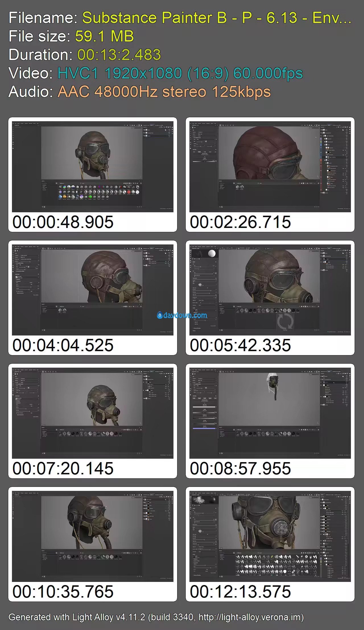
Task: Open the video frame at 00:02:26.715
Action: [270, 166]
